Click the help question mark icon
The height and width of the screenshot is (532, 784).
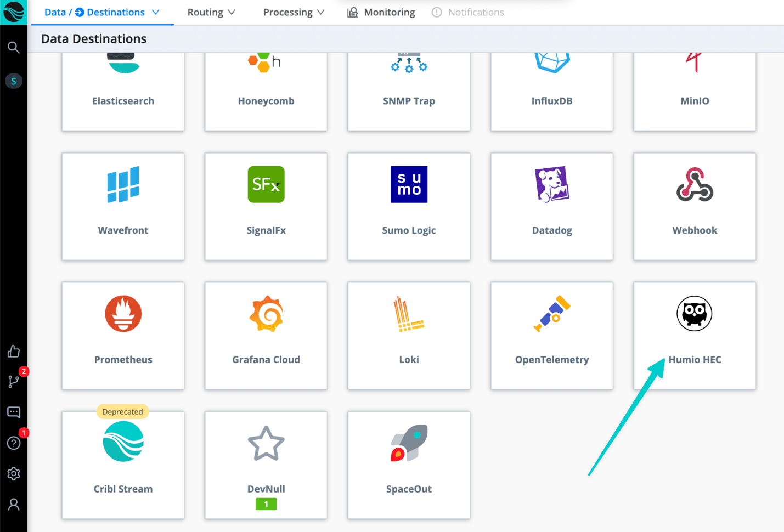(14, 443)
